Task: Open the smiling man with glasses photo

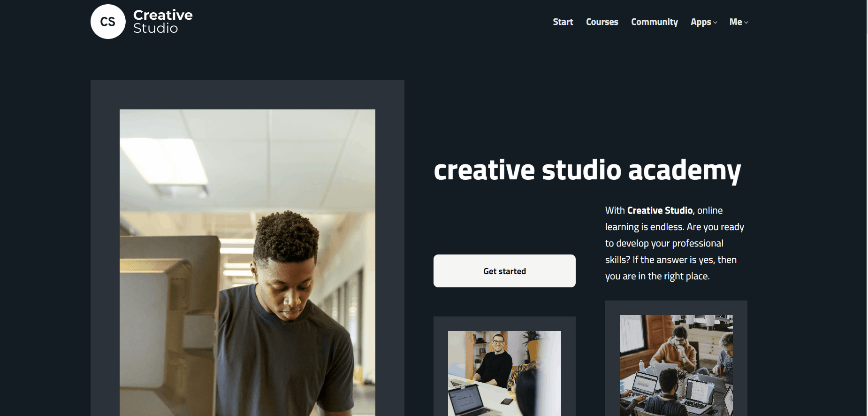Action: 504,373
